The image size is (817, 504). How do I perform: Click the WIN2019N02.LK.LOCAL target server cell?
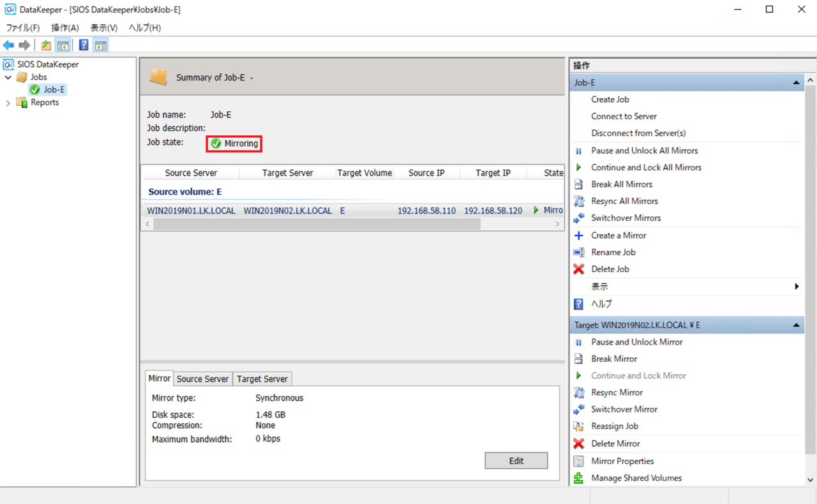288,211
